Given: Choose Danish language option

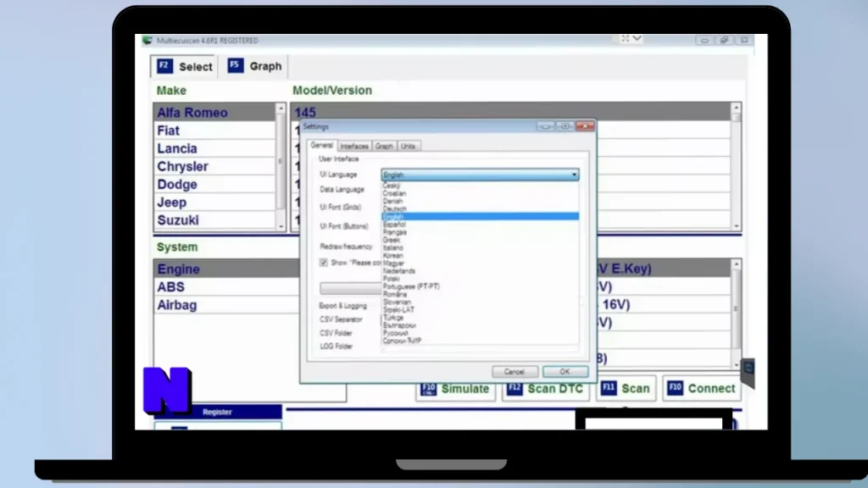Looking at the screenshot, I should coord(480,202).
